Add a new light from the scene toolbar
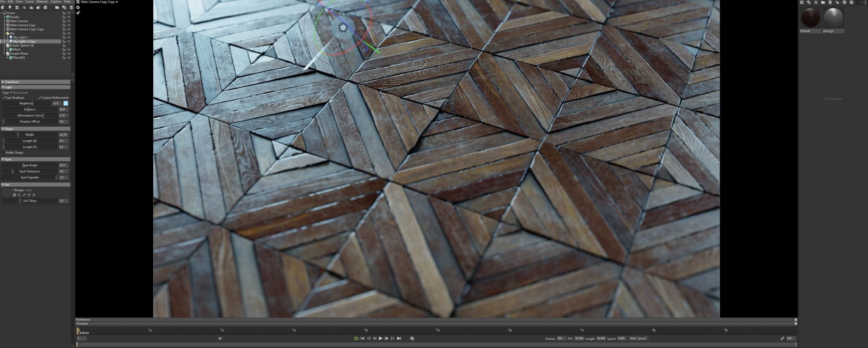 tap(10, 7)
